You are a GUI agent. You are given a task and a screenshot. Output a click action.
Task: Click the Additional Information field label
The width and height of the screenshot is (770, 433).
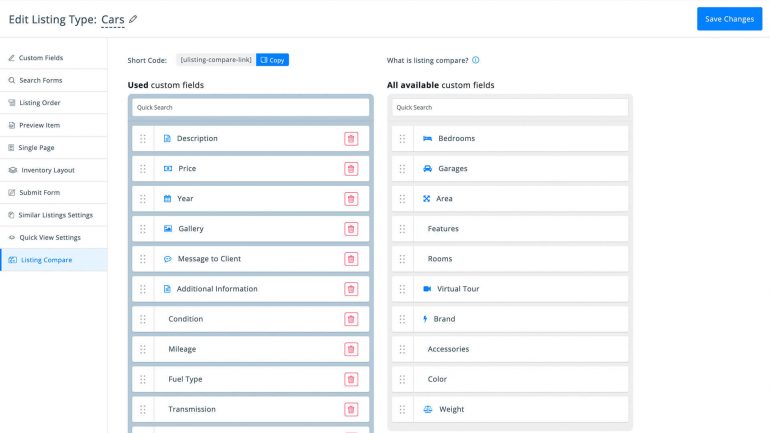pyautogui.click(x=217, y=289)
